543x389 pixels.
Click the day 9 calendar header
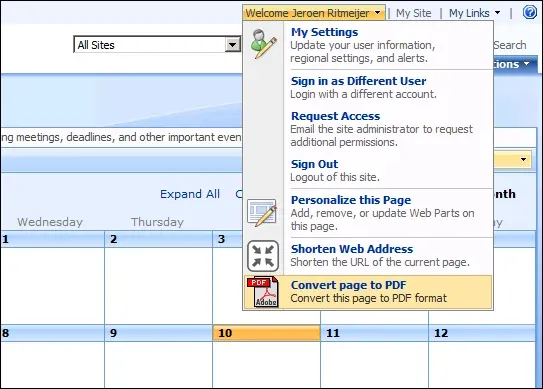(158, 333)
